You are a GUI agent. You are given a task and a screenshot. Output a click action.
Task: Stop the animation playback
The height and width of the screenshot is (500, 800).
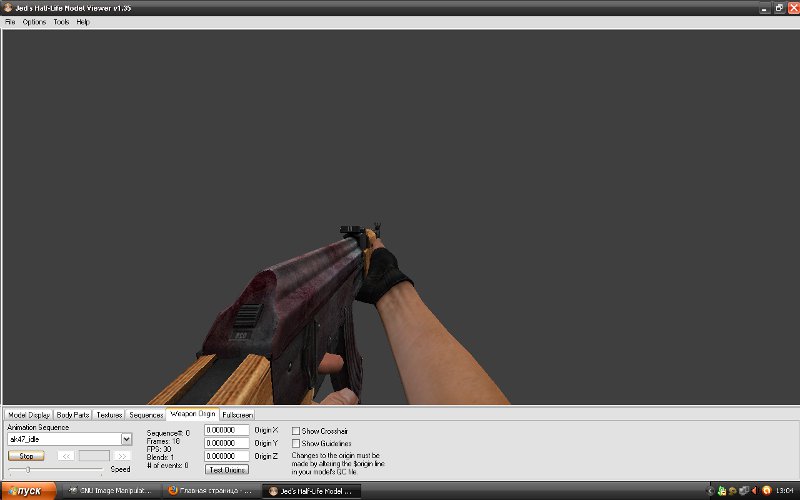click(x=26, y=456)
